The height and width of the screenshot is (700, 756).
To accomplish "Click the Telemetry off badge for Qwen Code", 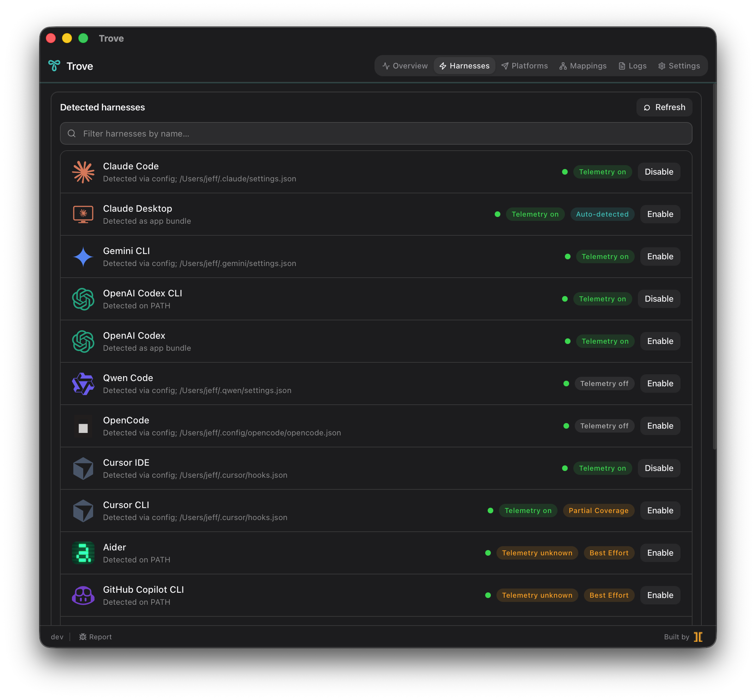I will 604,384.
